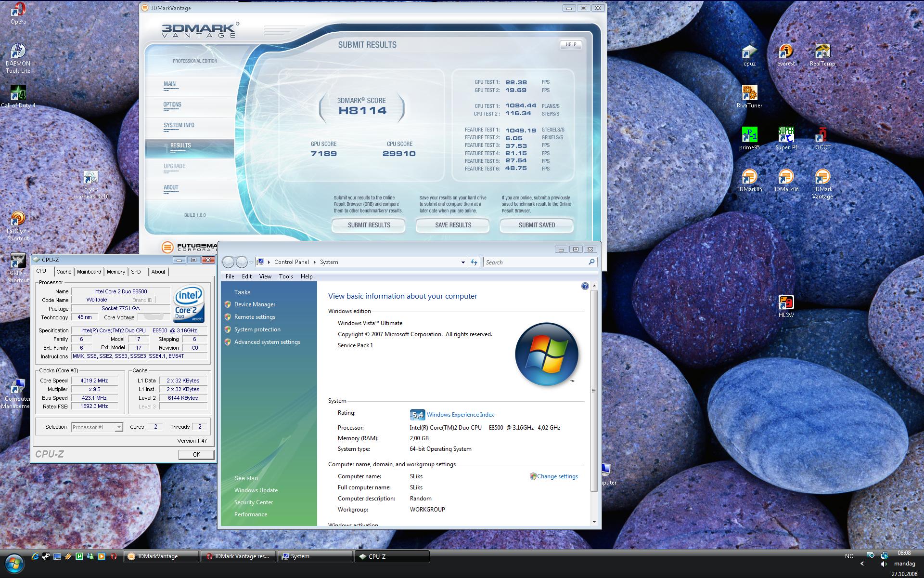
Task: Select the 3DMark05 desktop icon
Action: click(x=749, y=181)
